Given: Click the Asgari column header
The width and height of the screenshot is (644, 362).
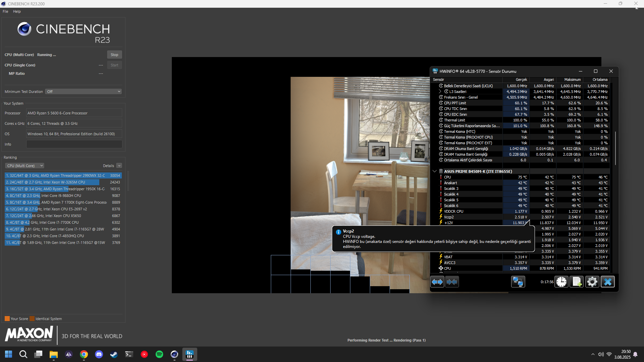Looking at the screenshot, I should point(543,80).
